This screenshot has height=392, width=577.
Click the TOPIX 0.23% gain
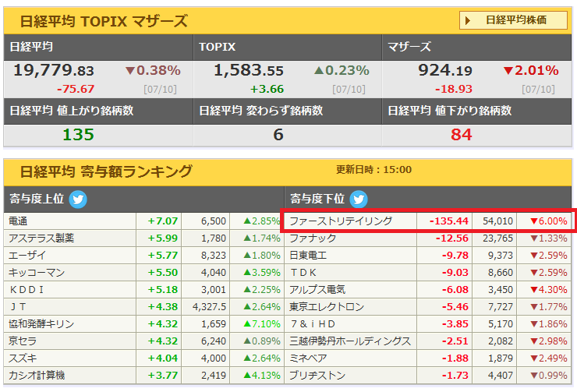342,70
